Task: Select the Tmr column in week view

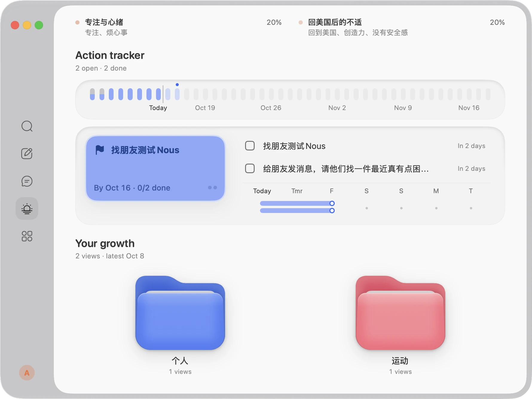Action: (x=297, y=191)
